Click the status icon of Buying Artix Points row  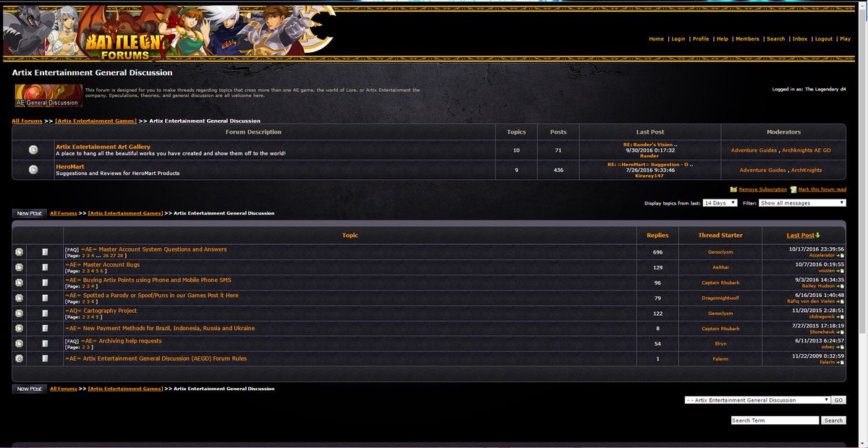coord(19,283)
